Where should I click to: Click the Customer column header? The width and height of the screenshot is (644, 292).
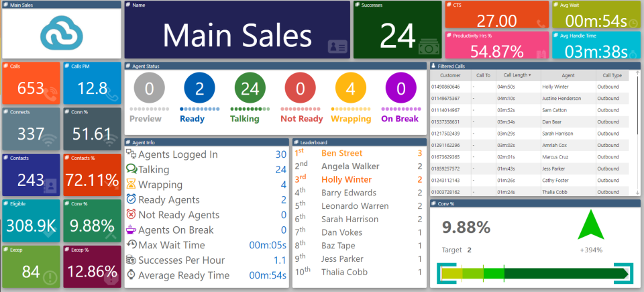(450, 75)
